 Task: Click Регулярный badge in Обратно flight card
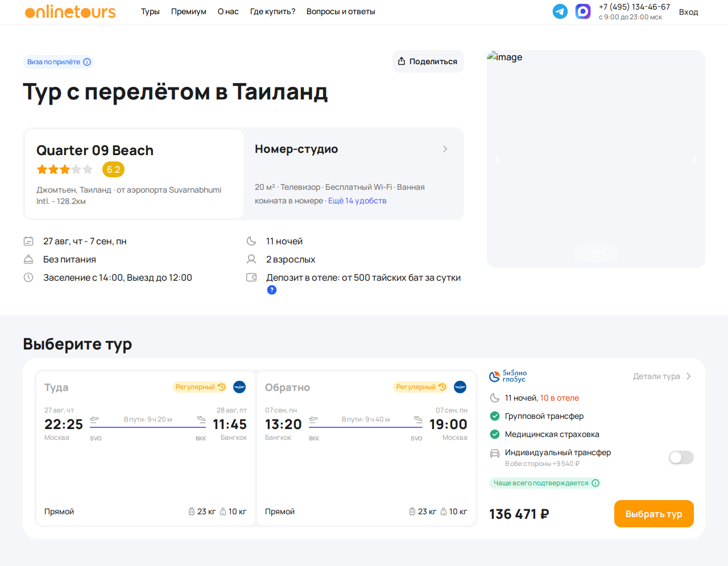point(421,387)
